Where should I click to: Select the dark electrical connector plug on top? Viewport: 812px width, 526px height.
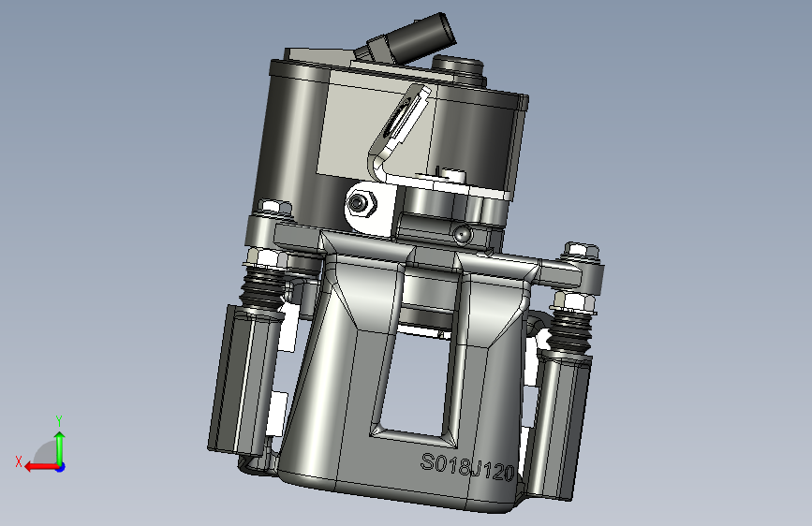pos(422,37)
